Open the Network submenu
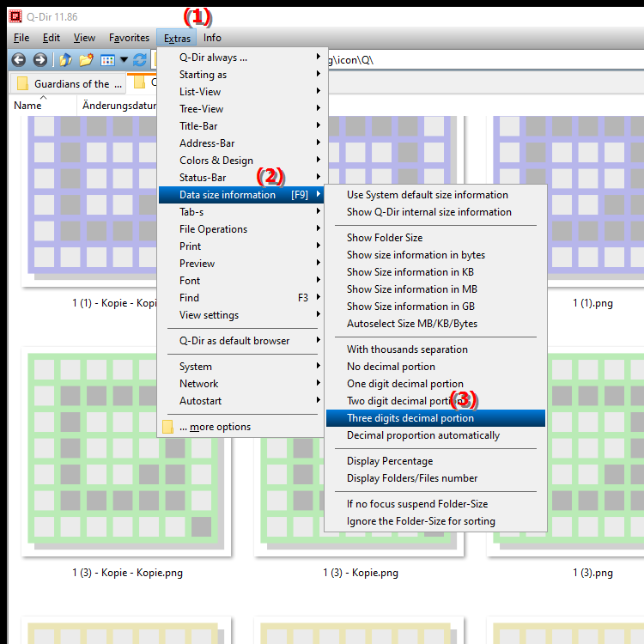 242,384
